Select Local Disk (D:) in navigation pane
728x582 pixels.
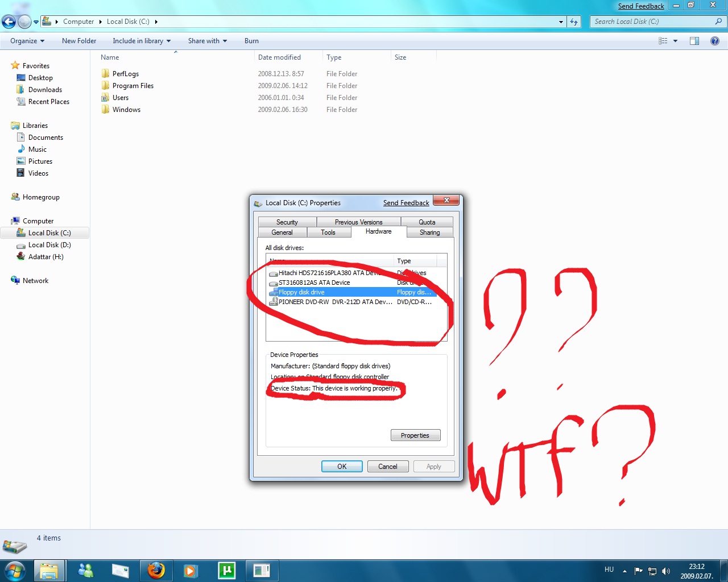(49, 245)
